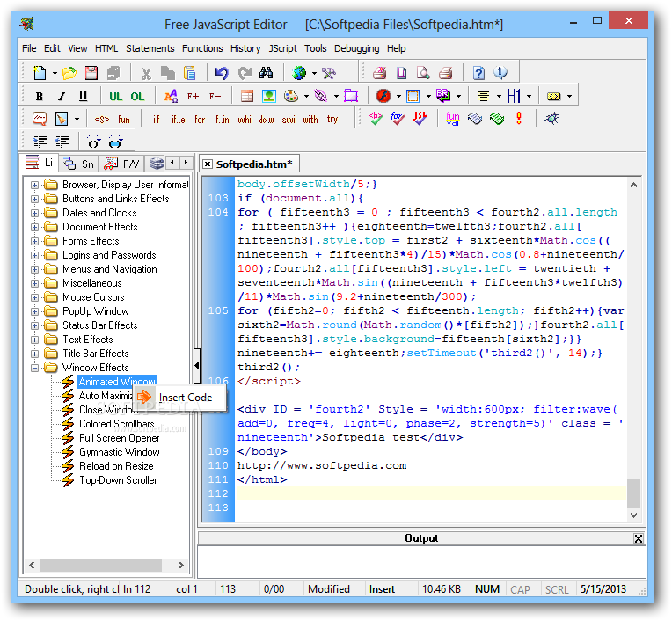
Task: Open the File menu
Action: [x=29, y=48]
